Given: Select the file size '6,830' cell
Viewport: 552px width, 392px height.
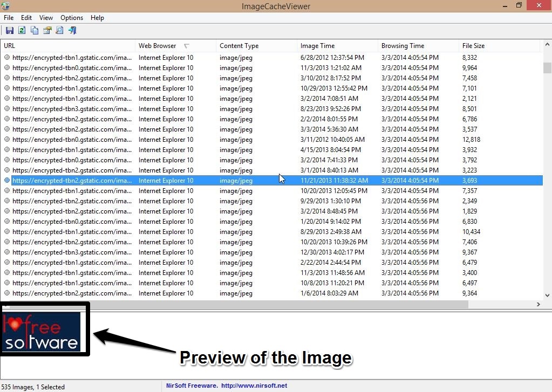Looking at the screenshot, I should point(469,221).
